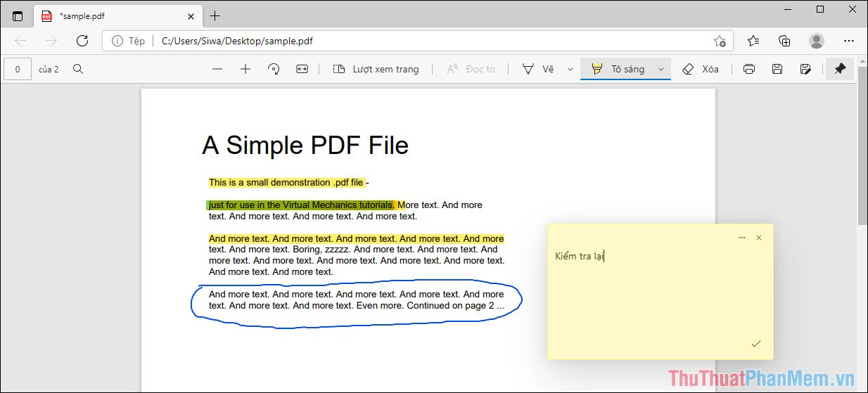Viewport: 868px width, 393px height.
Task: Save the PDF as a new file
Action: [806, 69]
